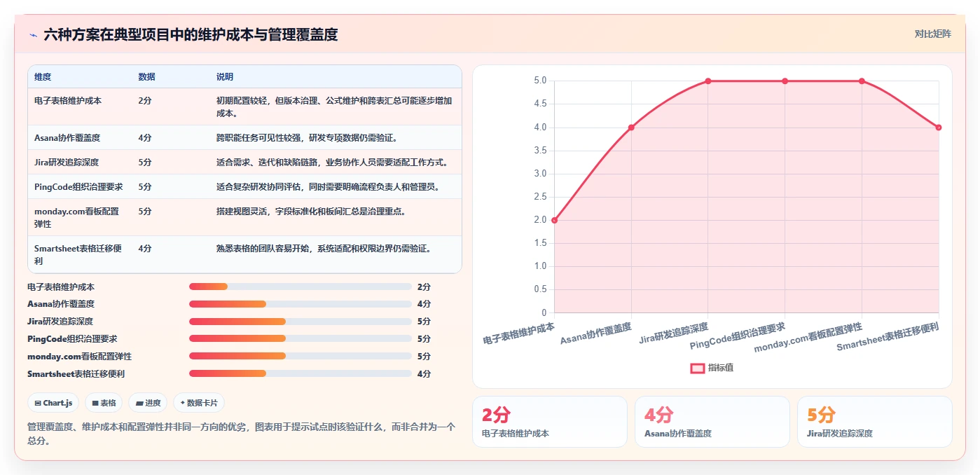Click the Smartsheet表格迁移便利 x-axis label
The width and height of the screenshot is (980, 475).
coord(888,337)
